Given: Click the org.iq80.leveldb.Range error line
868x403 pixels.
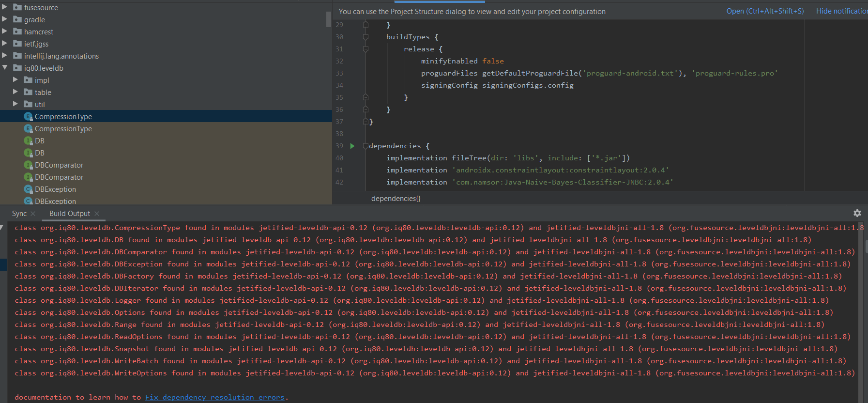Looking at the screenshot, I should pyautogui.click(x=419, y=325).
